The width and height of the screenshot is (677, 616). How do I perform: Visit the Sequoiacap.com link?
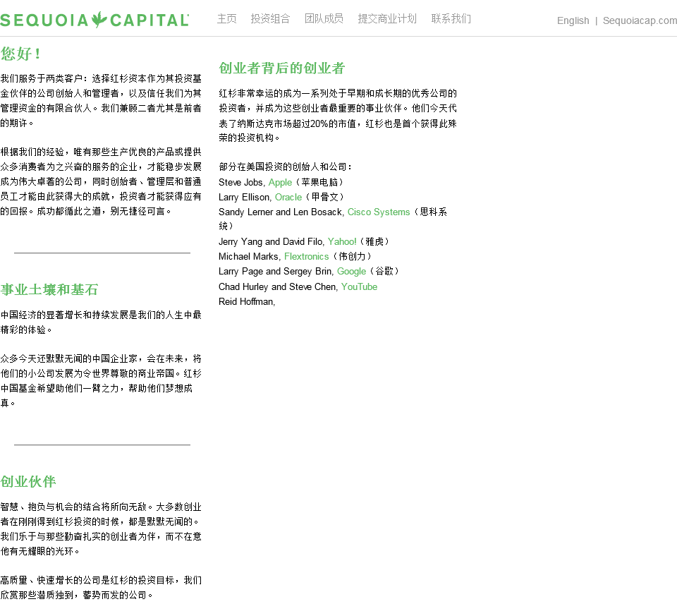coord(640,20)
